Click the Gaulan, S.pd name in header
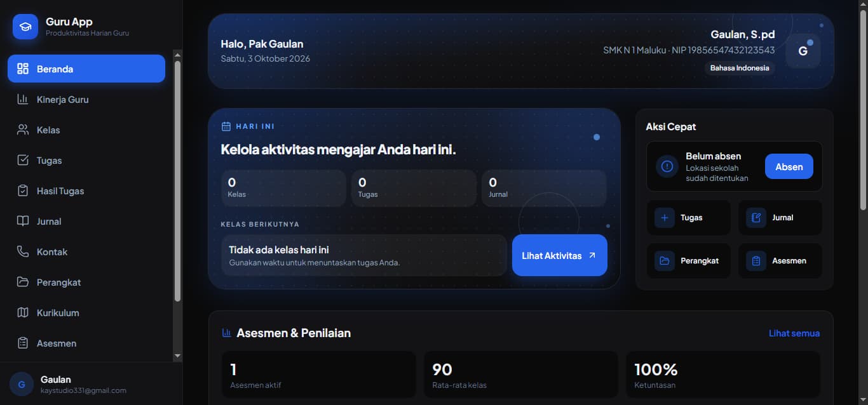 [x=743, y=34]
